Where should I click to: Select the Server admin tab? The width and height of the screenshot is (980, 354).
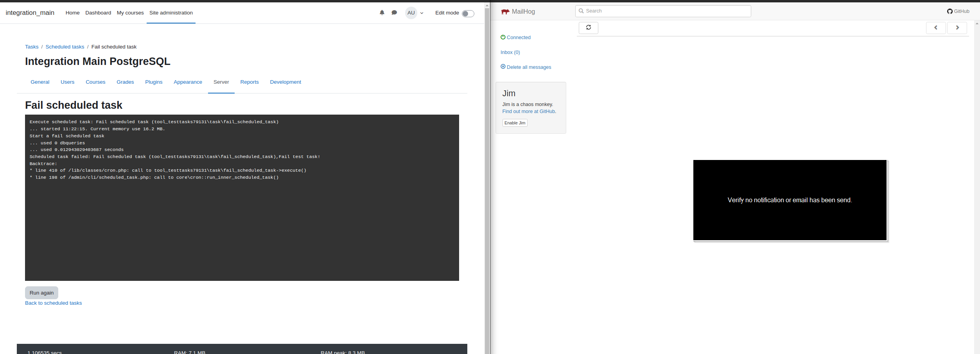(x=221, y=82)
